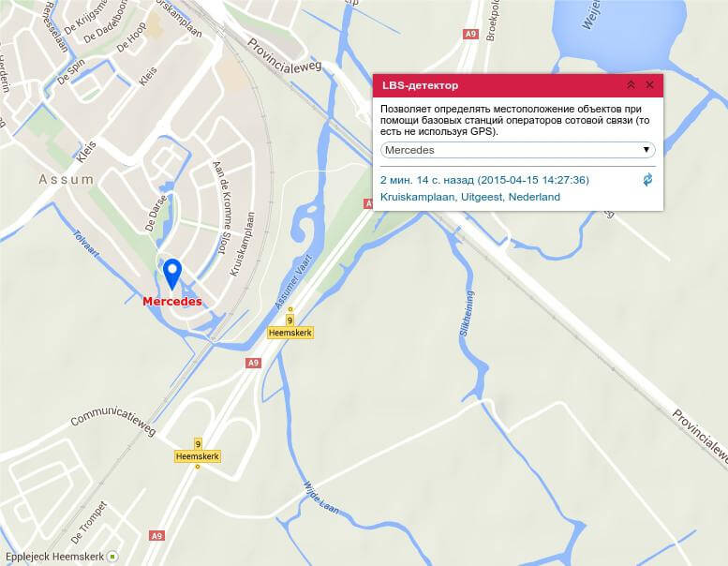Open the Mercedes object dropdown
This screenshot has height=566, width=728.
[518, 150]
